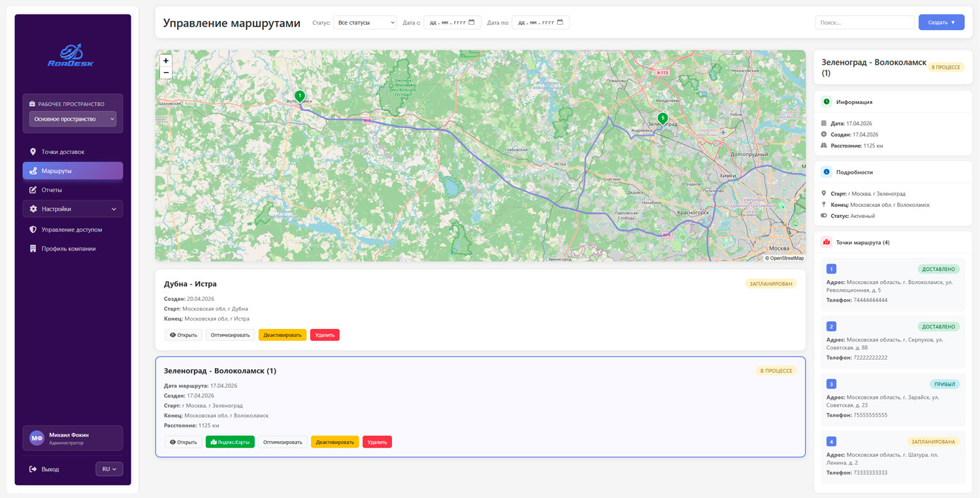This screenshot has height=498, width=980.
Task: Click the Доставлено badge on point 2
Action: click(939, 326)
